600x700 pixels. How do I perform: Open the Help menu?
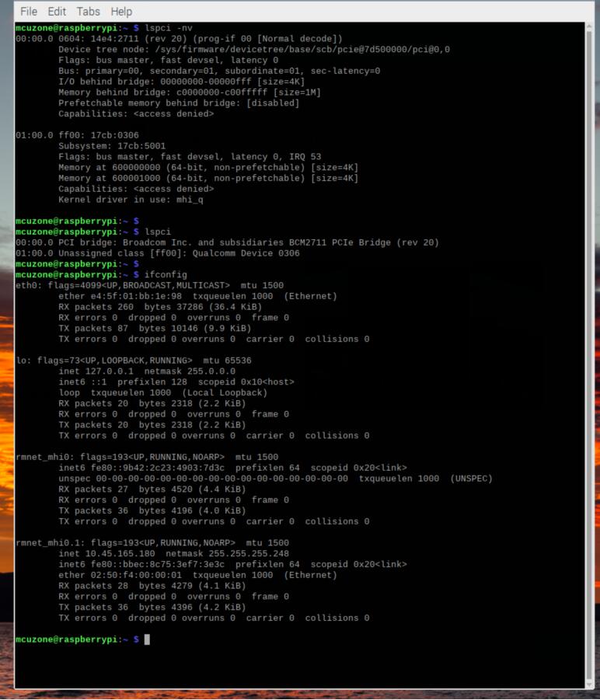click(x=121, y=11)
